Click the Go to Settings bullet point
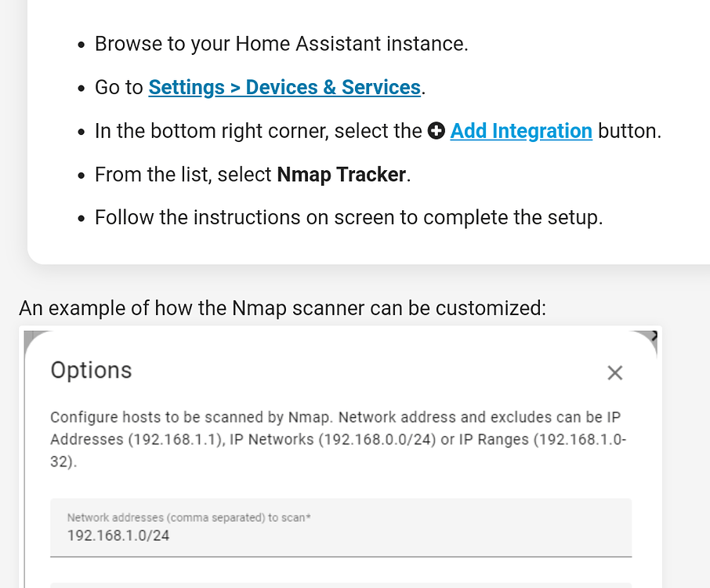The height and width of the screenshot is (588, 710). pyautogui.click(x=259, y=87)
